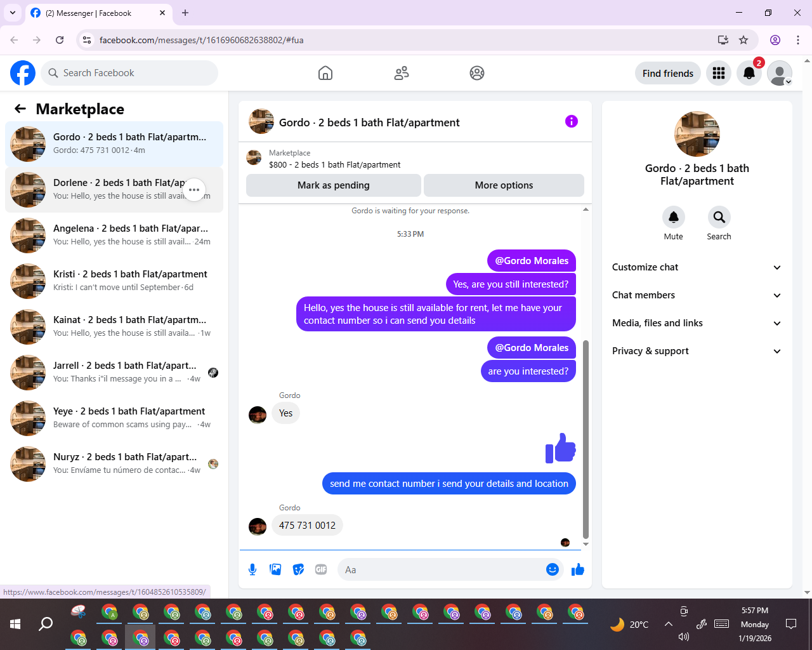Image resolution: width=812 pixels, height=650 pixels.
Task: Click Gordo's avatar beside 475 731 0012
Action: [258, 527]
